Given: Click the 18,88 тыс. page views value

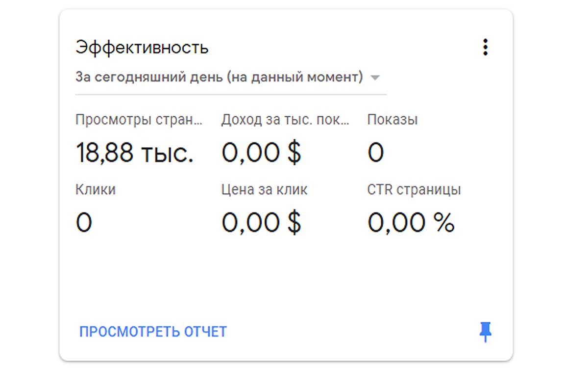Looking at the screenshot, I should point(135,153).
